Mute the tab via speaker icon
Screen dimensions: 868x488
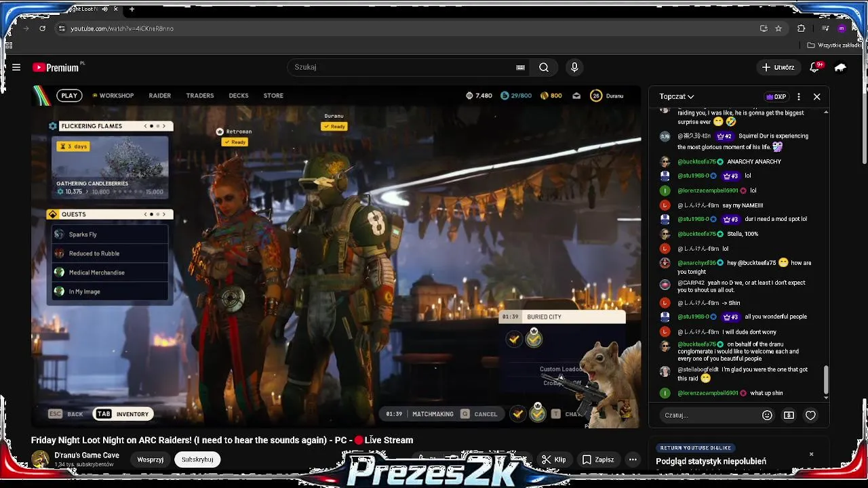104,9
